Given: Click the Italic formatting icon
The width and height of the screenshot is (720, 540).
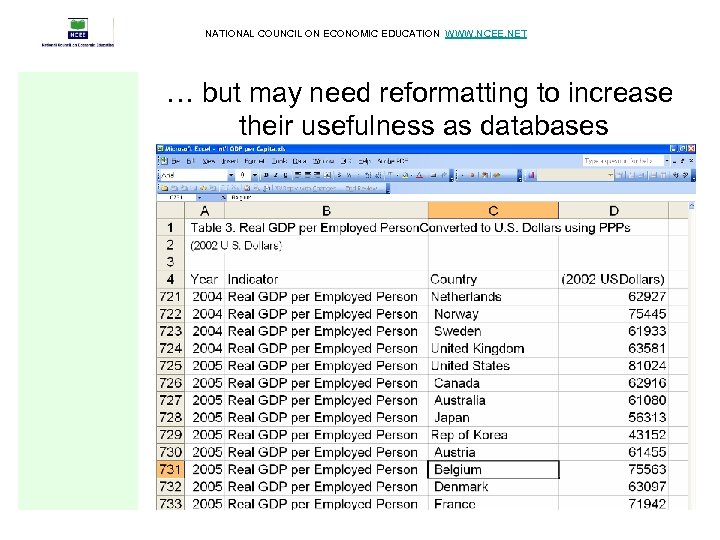Looking at the screenshot, I should (276, 174).
